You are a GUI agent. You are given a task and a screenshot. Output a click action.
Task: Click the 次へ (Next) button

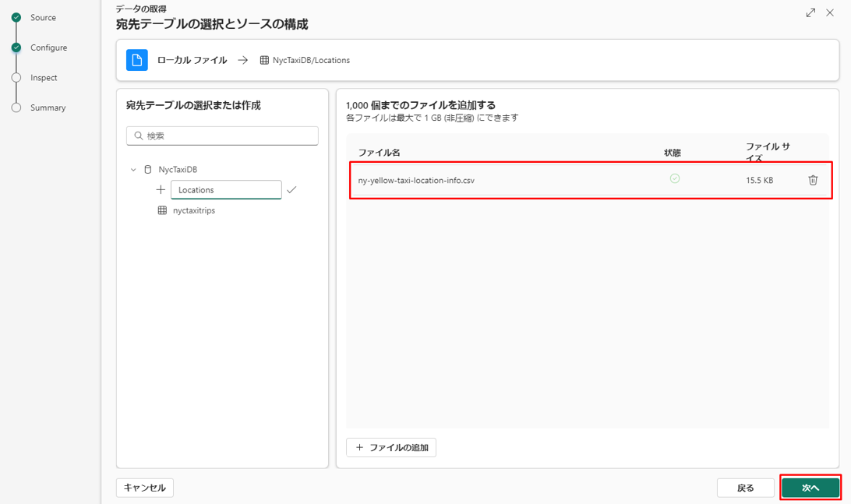tap(810, 488)
